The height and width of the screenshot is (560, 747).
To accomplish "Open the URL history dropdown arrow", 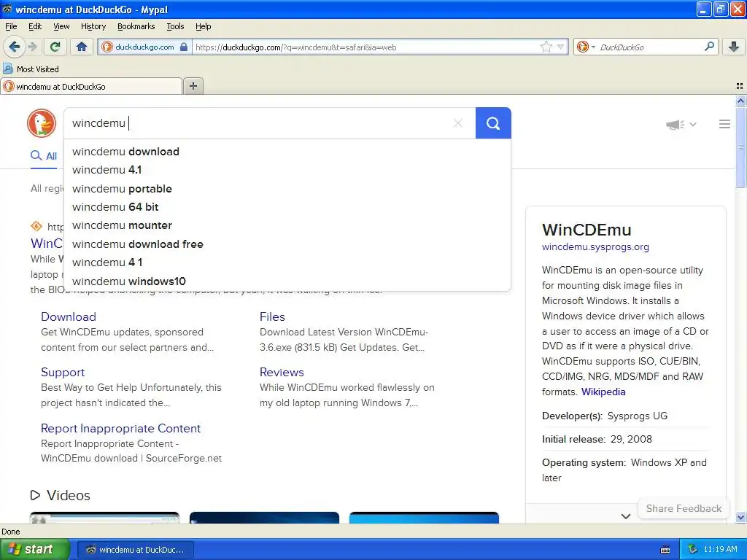I will pos(561,47).
